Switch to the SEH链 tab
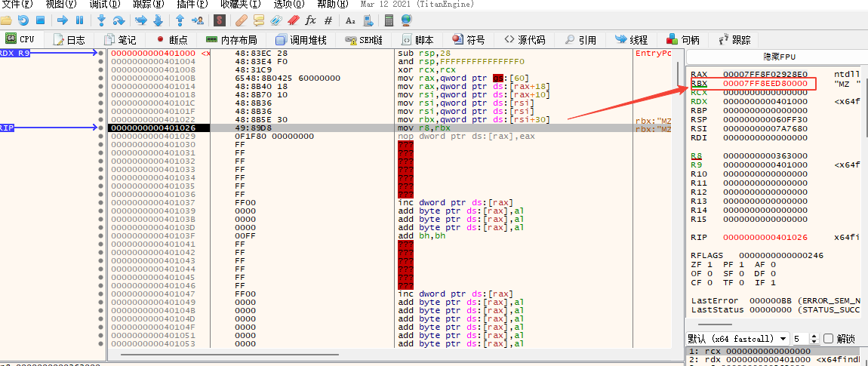The width and height of the screenshot is (868, 366). pyautogui.click(x=365, y=40)
